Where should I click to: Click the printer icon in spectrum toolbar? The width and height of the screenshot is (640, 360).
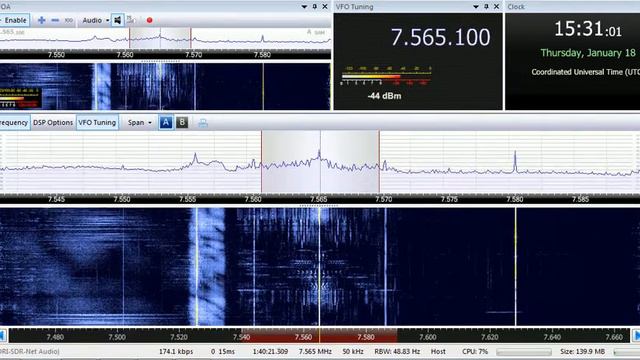click(203, 123)
